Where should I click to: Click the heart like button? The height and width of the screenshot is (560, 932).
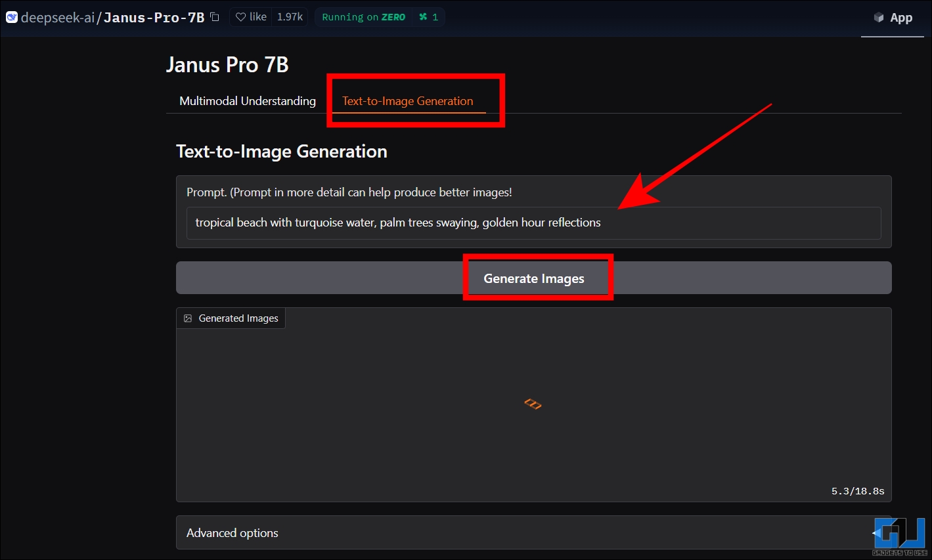tap(251, 17)
